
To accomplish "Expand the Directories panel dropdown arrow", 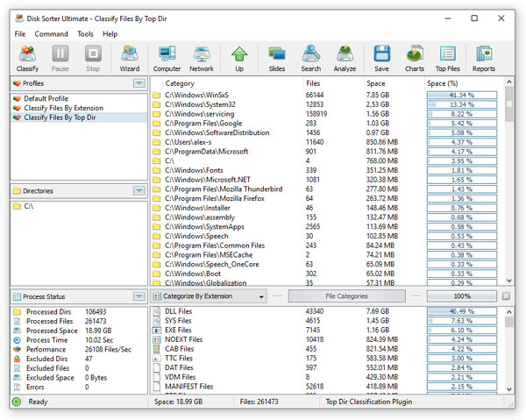I will pos(139,191).
